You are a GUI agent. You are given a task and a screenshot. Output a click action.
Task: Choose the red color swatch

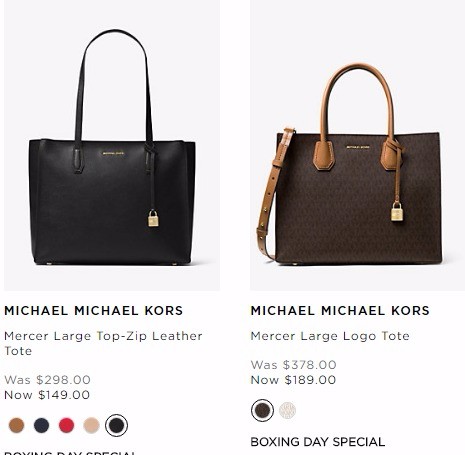(x=66, y=425)
